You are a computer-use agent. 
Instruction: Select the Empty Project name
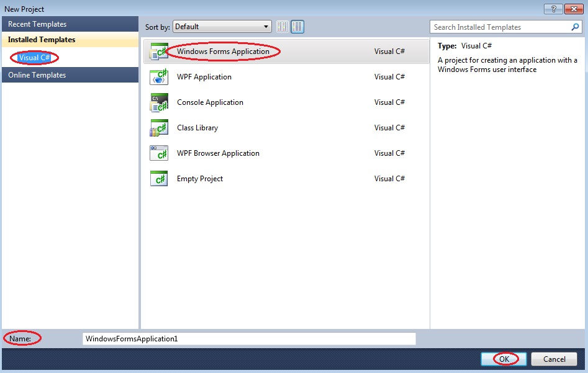(200, 179)
